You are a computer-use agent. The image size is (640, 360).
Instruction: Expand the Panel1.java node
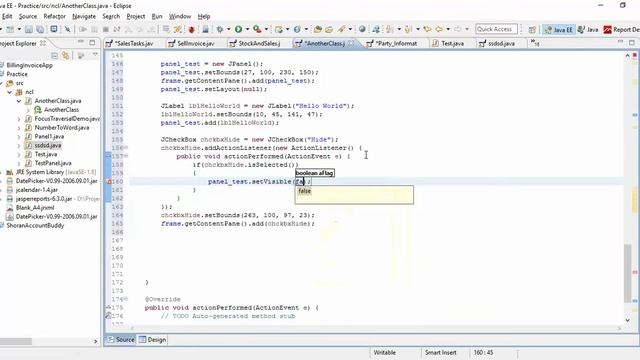point(19,137)
